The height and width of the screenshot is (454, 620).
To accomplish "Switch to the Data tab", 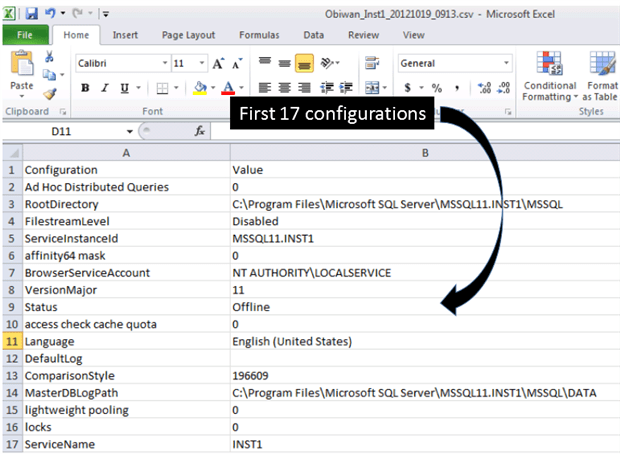I will pyautogui.click(x=314, y=35).
